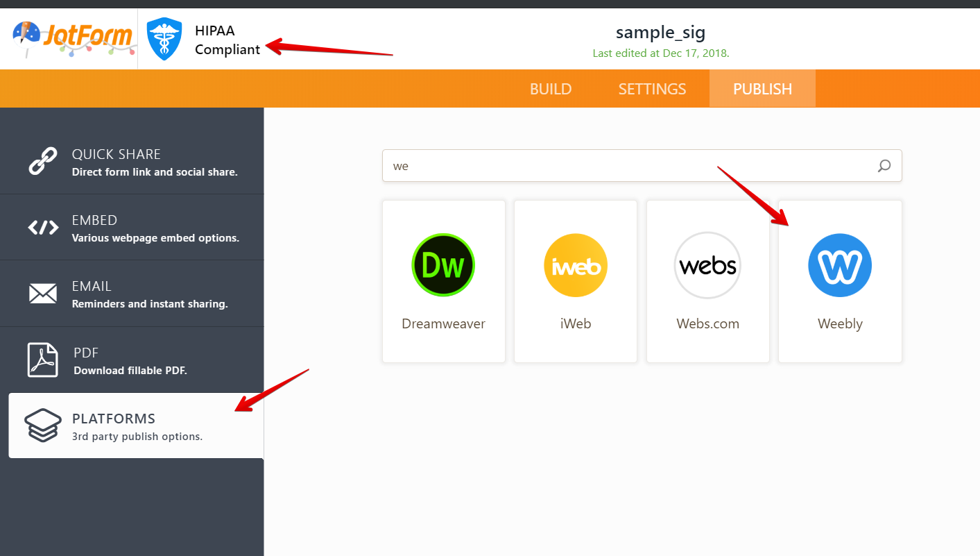This screenshot has height=556, width=980.
Task: Select the iWeb yellow logo
Action: pos(576,265)
